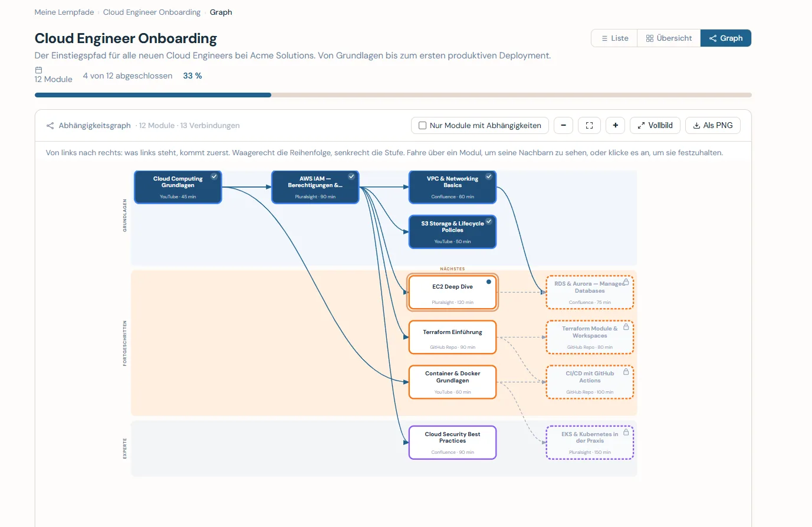Switch to Liste view tab
The image size is (812, 527).
(614, 38)
